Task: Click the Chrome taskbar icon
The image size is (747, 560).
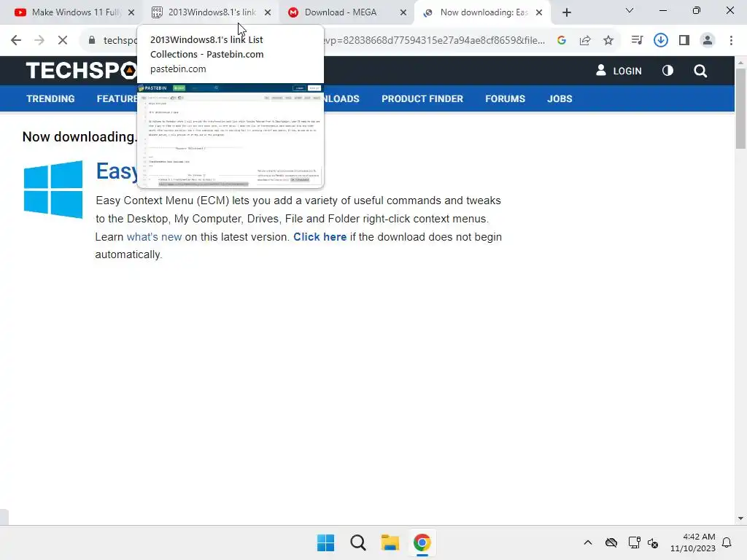Action: 422,542
